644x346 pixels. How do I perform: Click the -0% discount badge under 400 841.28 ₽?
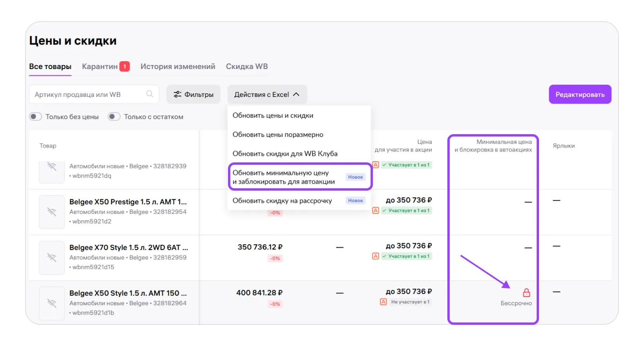point(275,304)
